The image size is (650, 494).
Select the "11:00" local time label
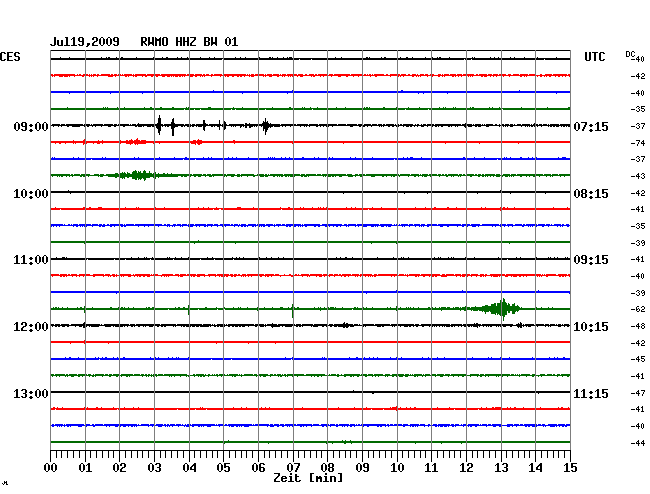[x=31, y=260]
